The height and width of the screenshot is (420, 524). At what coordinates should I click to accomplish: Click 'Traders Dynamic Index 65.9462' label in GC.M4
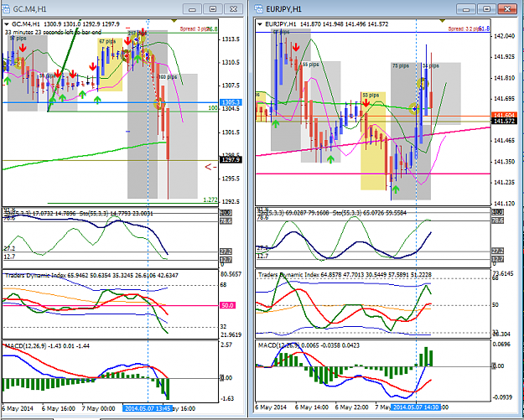[92, 276]
